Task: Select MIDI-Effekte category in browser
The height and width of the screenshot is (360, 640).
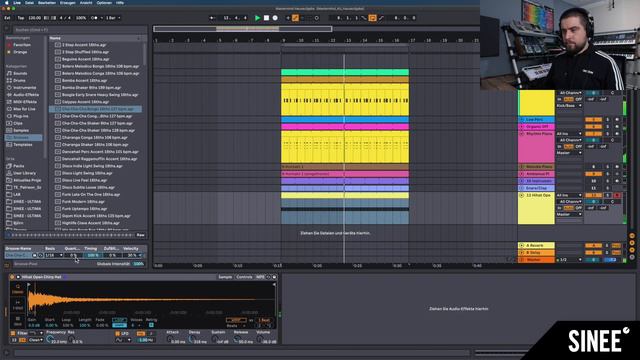Action: click(x=25, y=102)
